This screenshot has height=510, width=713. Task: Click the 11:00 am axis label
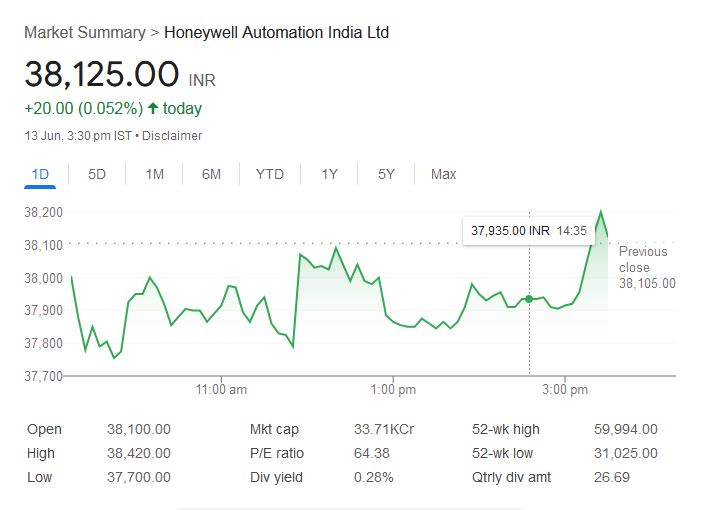[x=222, y=388]
